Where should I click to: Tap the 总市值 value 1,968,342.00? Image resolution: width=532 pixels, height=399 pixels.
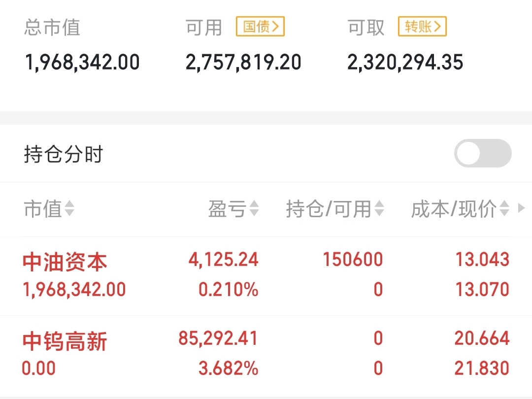click(82, 63)
